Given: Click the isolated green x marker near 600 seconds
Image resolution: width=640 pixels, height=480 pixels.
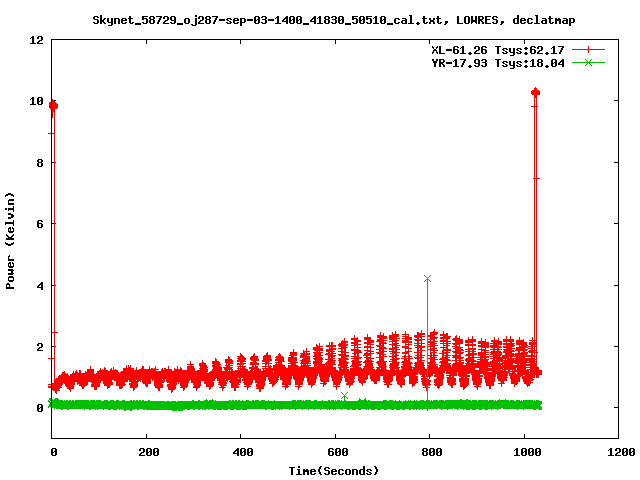Looking at the screenshot, I should coord(344,396).
